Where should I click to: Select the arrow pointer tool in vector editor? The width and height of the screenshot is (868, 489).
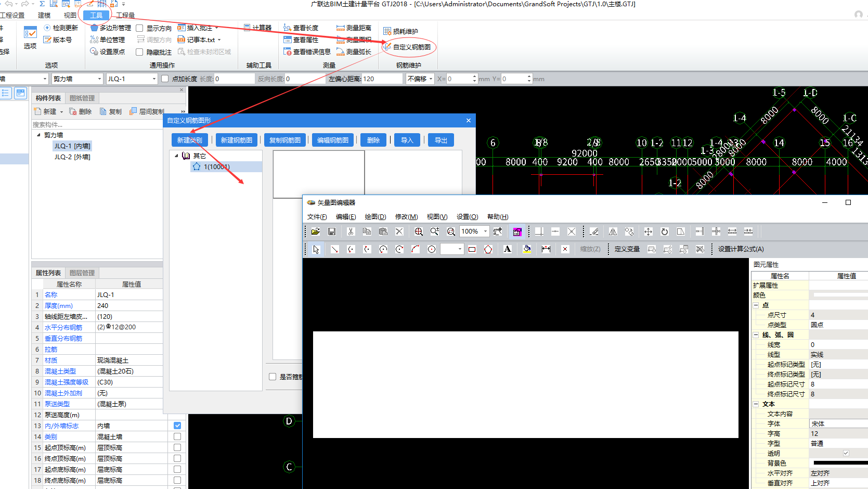(x=316, y=249)
